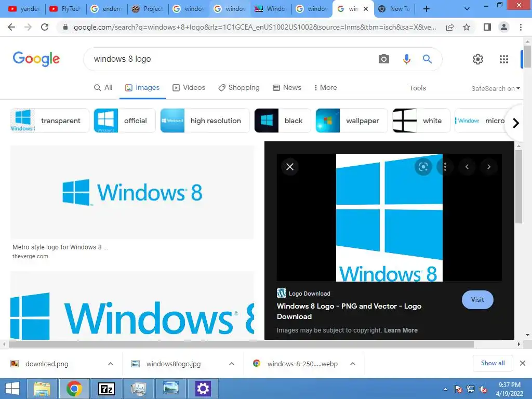
Task: Share this page via address bar icon
Action: [x=450, y=27]
